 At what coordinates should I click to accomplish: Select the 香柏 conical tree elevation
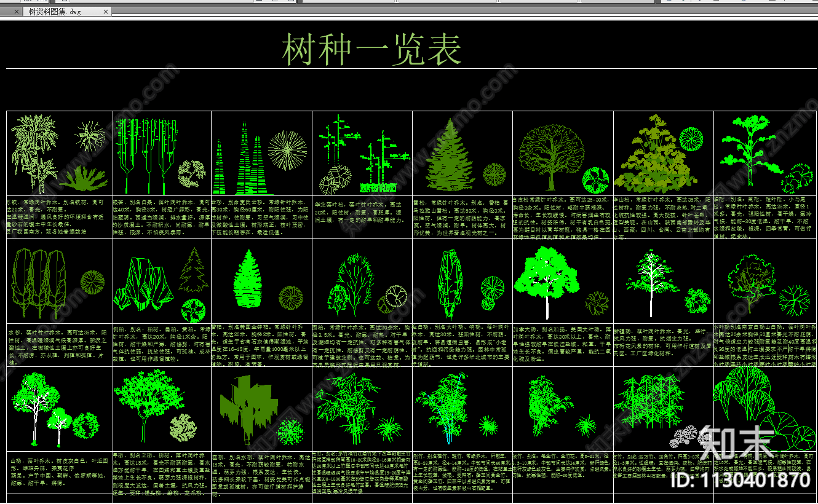pos(248,278)
